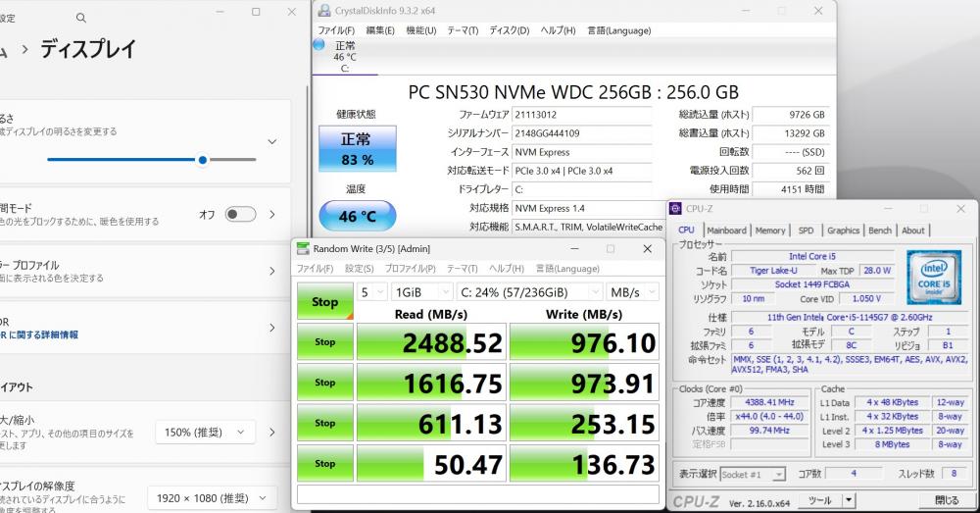Open the CPU-Z tools dropdown arrow
The height and width of the screenshot is (513, 980).
pyautogui.click(x=848, y=500)
